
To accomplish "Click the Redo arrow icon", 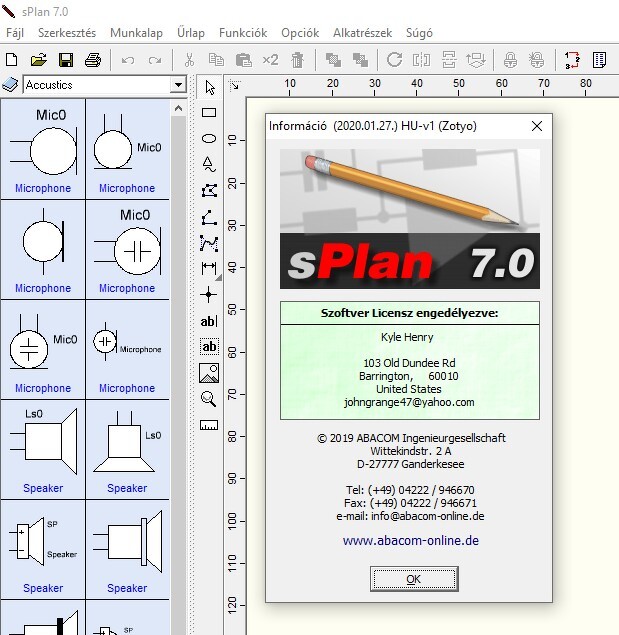I will tap(155, 60).
